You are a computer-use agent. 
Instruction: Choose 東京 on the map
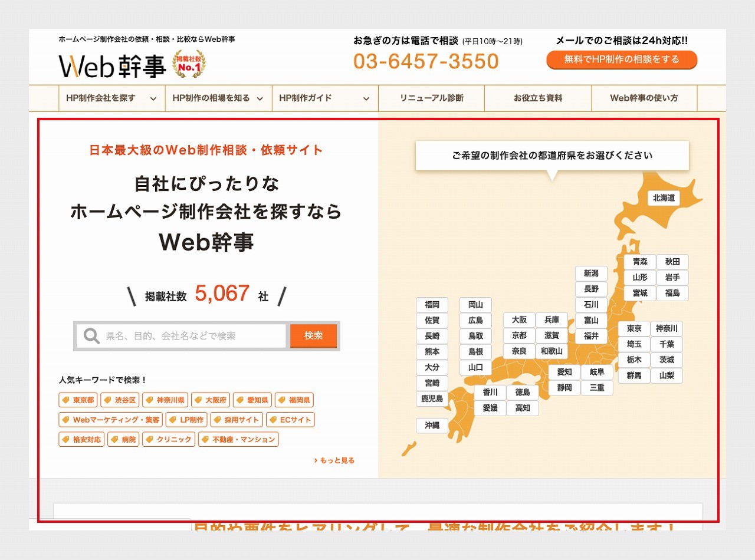pyautogui.click(x=634, y=329)
